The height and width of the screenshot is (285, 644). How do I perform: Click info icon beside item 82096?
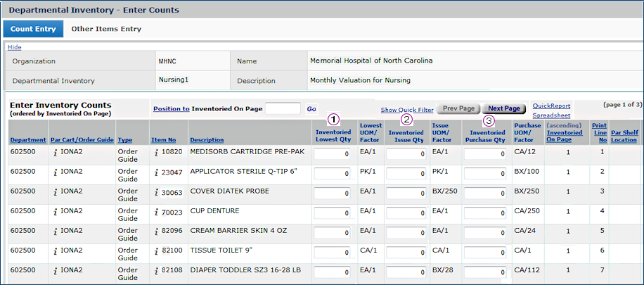pos(156,231)
